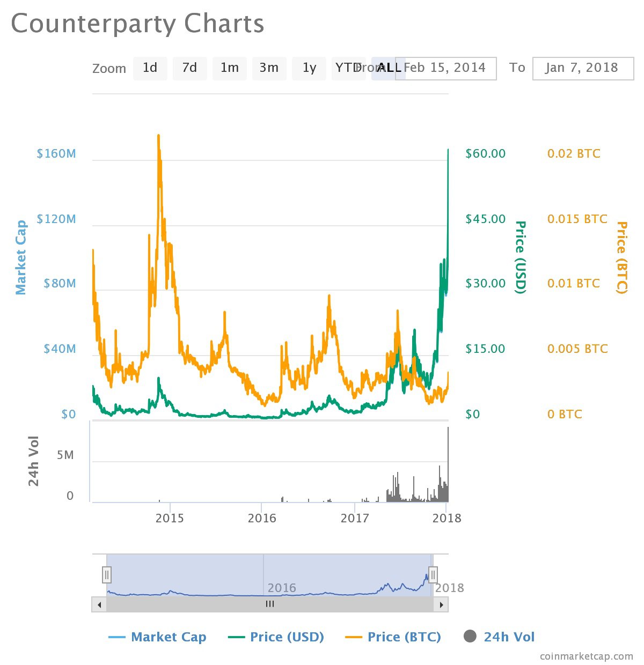Viewport: 644px width, 665px height.
Task: Click the scrollbar right arrow
Action: 441,604
